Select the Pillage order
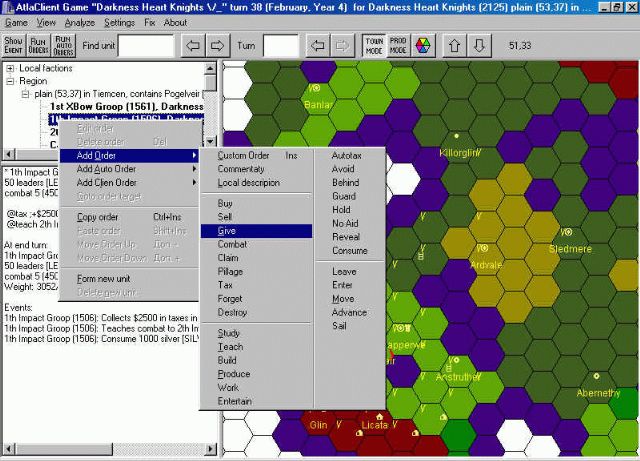 (257, 272)
